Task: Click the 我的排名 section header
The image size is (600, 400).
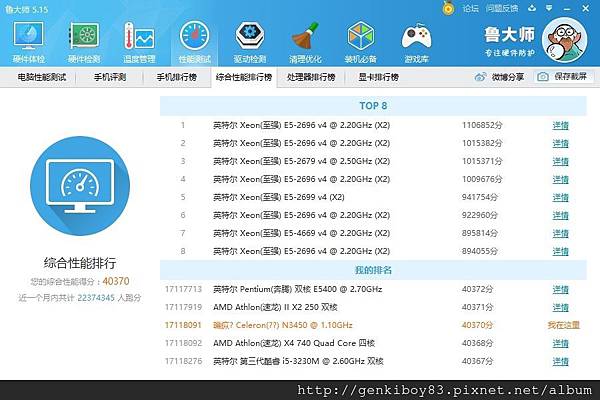Action: tap(373, 270)
